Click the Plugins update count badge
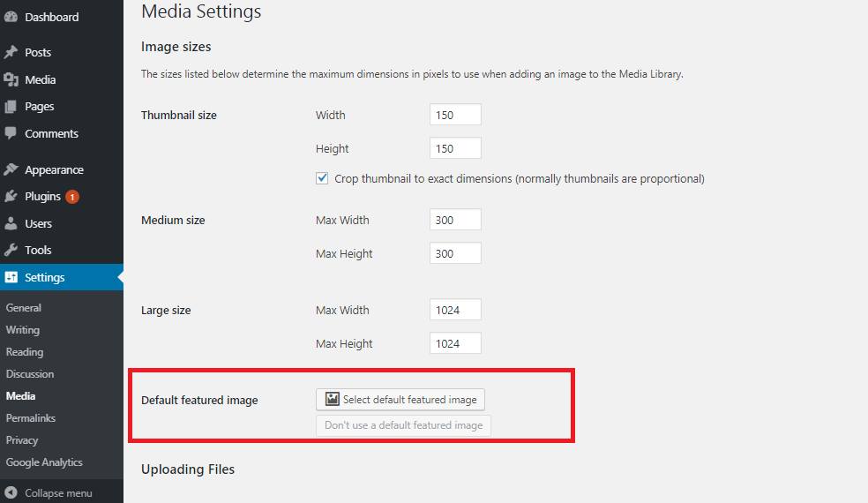 (x=72, y=197)
